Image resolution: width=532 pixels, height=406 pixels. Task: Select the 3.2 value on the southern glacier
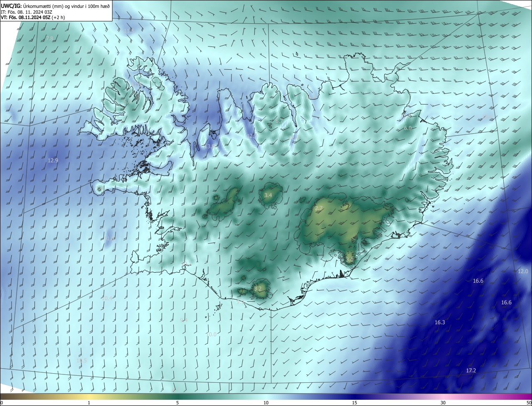(x=258, y=289)
